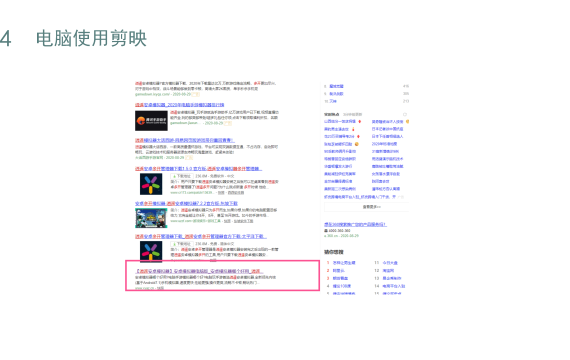Image resolution: width=570 pixels, height=360 pixels.
Task: Select the suggested search ranked number 2
Action: tap(338, 271)
